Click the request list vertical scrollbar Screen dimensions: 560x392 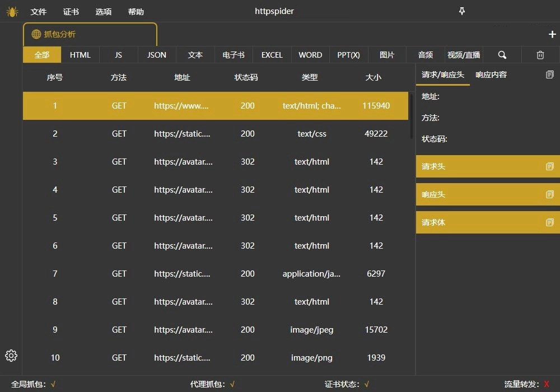point(412,116)
